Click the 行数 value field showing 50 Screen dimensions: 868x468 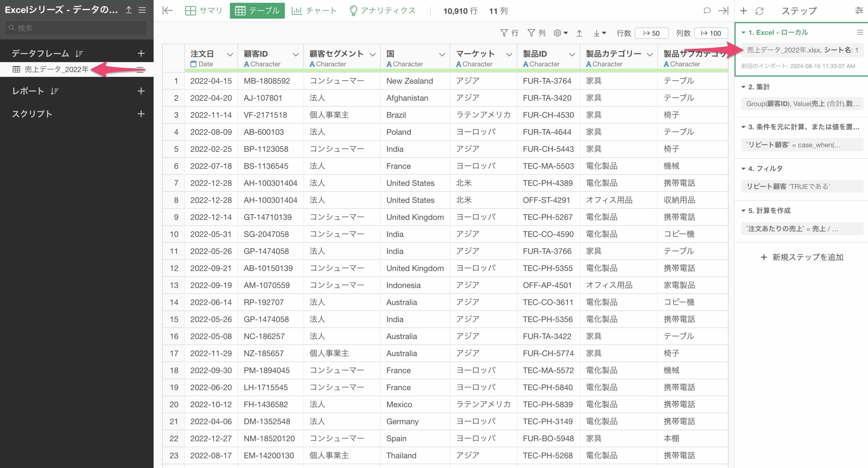coord(651,33)
